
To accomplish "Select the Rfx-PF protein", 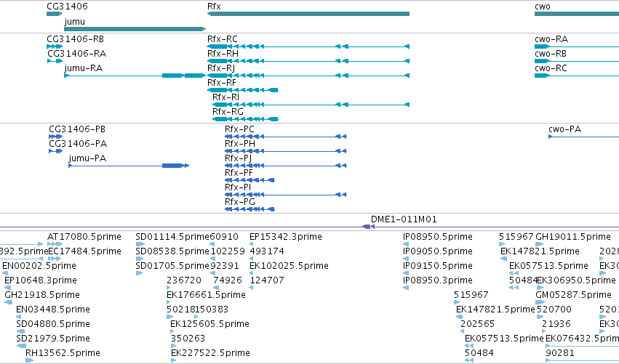I will click(x=249, y=180).
